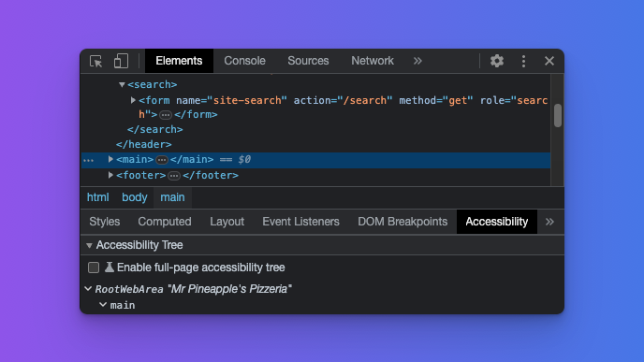Collapse the search element node
This screenshot has width=644, height=362.
pyautogui.click(x=122, y=84)
